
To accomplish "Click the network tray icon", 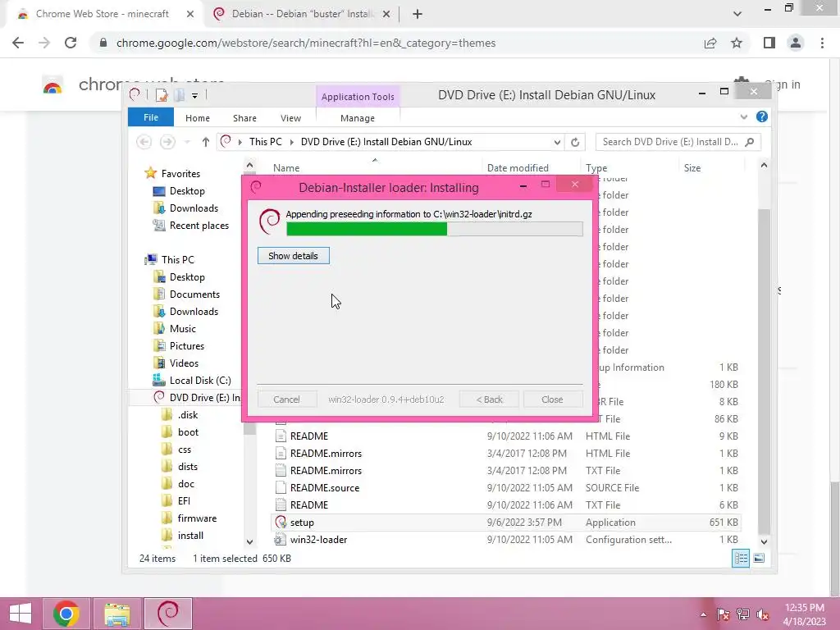I will click(743, 614).
